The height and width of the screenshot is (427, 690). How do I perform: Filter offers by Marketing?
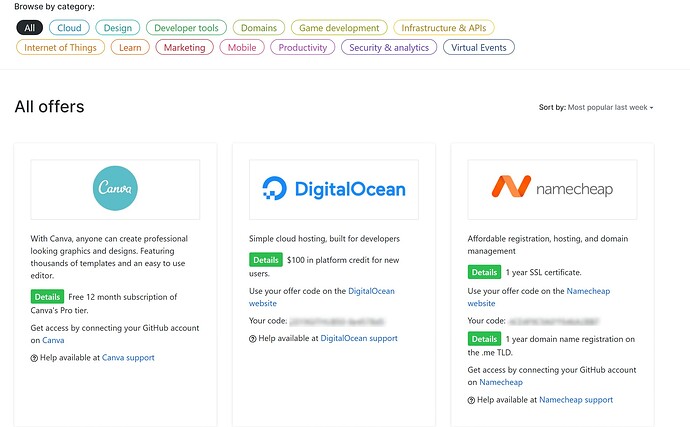coord(184,48)
